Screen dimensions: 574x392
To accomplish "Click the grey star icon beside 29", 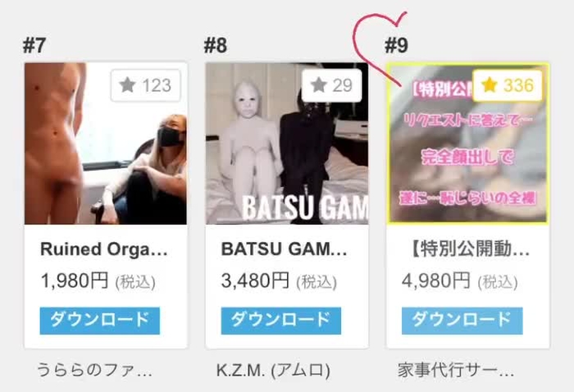I will click(318, 85).
